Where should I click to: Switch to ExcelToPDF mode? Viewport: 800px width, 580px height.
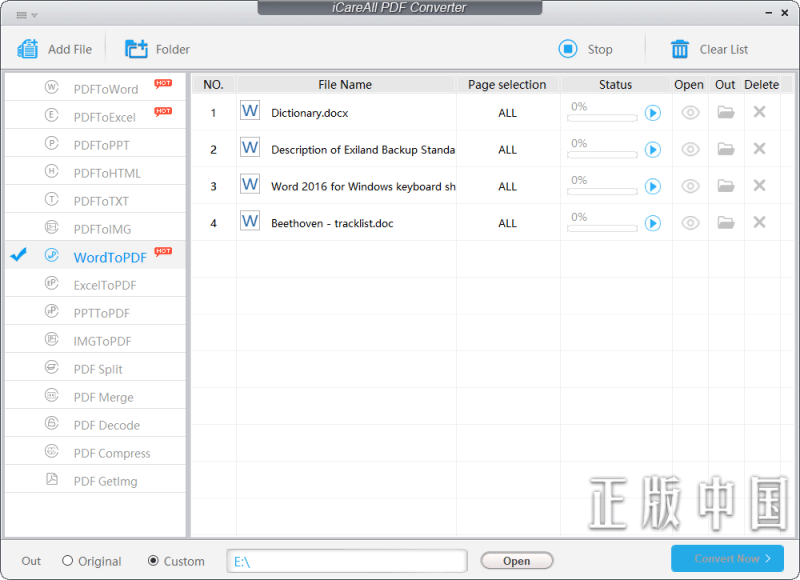pyautogui.click(x=95, y=284)
